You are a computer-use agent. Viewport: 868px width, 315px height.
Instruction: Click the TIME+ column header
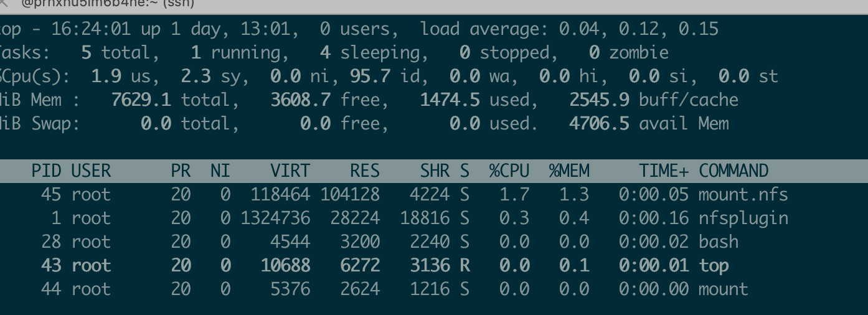(664, 171)
